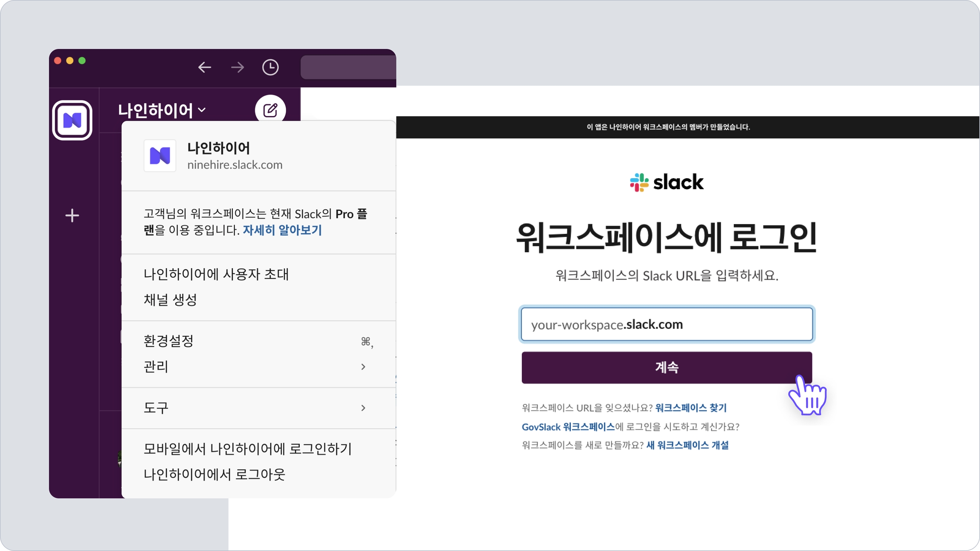Select 나인하이어에 사용자 초대 option
Screen dimensions: 980x551
tap(216, 274)
